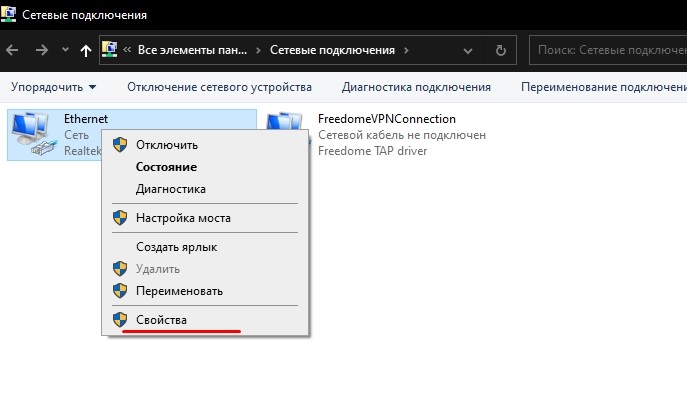Click the Forward navigation arrow
This screenshot has height=412, width=687.
[42, 50]
